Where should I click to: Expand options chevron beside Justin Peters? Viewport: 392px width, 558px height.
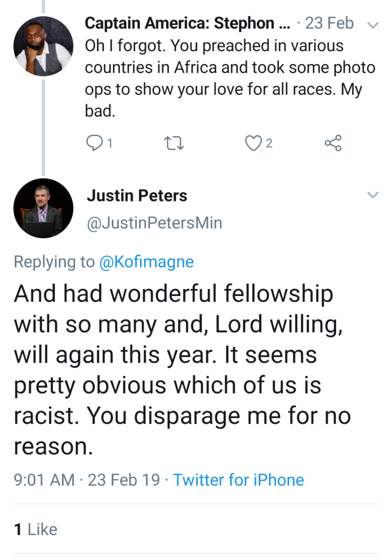[373, 195]
